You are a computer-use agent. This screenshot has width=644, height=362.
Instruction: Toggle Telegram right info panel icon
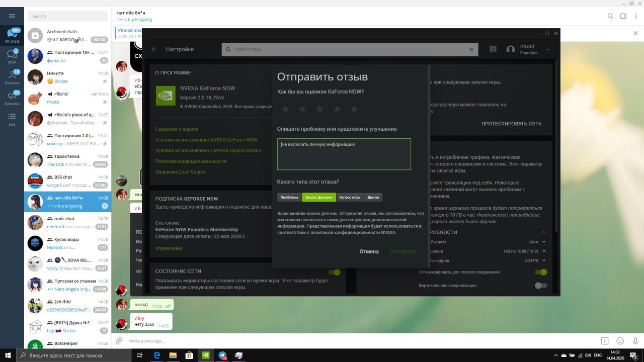[623, 16]
